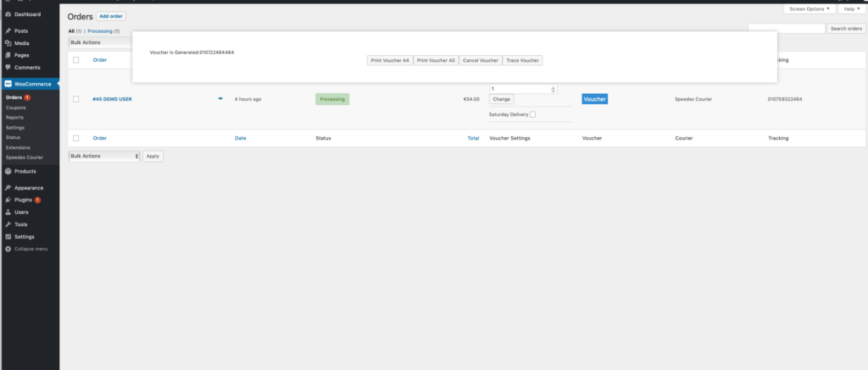Click the Posts pin icon
Image resolution: width=868 pixels, height=370 pixels.
8,31
